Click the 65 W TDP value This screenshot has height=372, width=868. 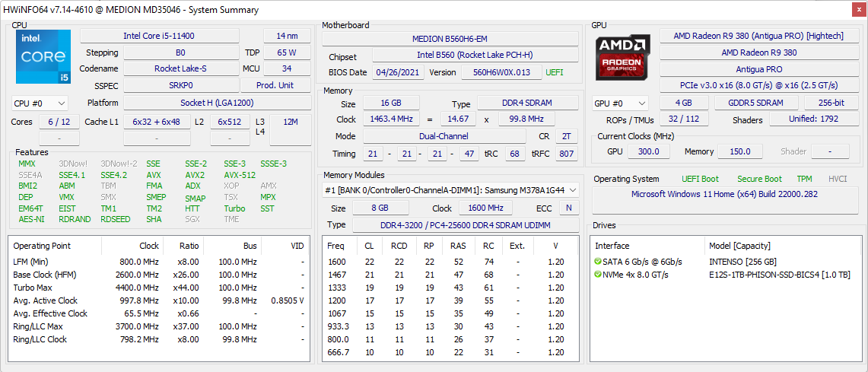point(287,52)
